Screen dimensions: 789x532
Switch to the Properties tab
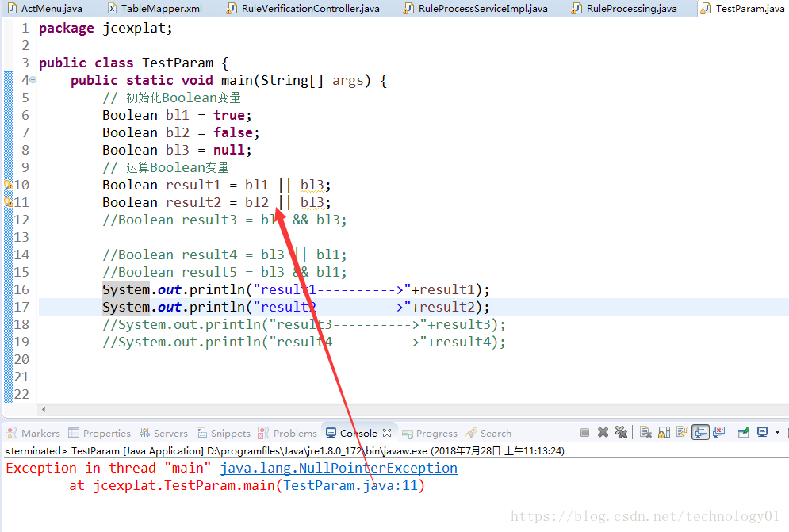tap(100, 433)
